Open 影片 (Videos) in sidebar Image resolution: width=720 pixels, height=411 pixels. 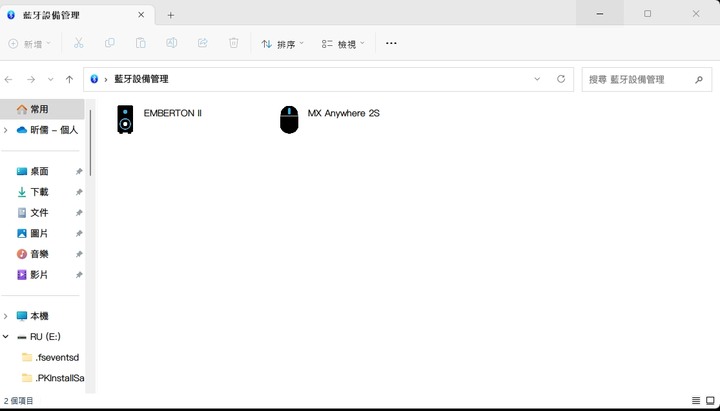tap(33, 275)
